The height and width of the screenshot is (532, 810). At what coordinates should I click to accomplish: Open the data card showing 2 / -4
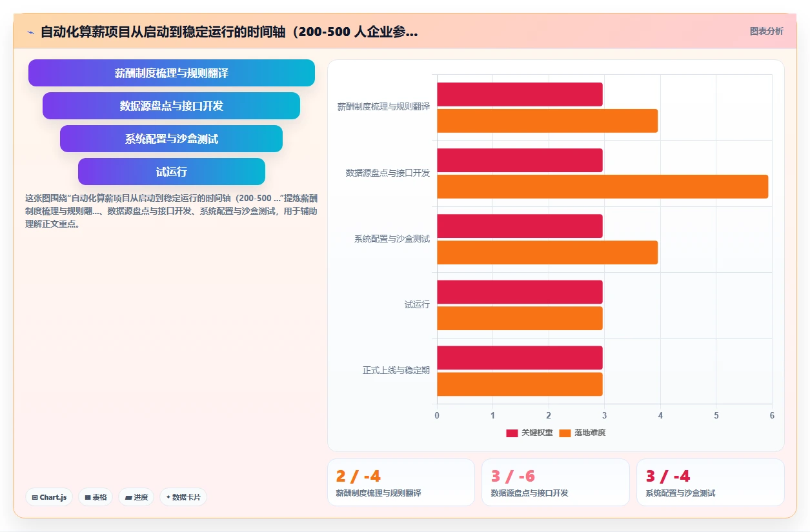coord(401,482)
